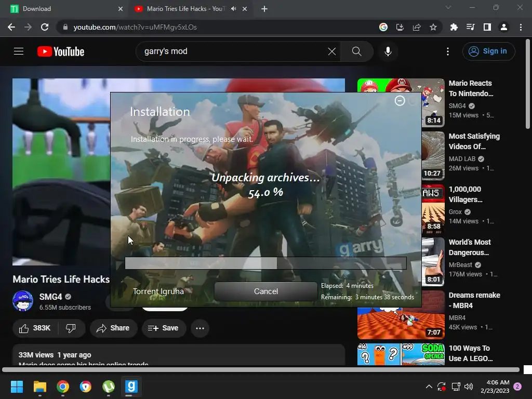Open YouTube settings three-dot menu

coord(448,51)
